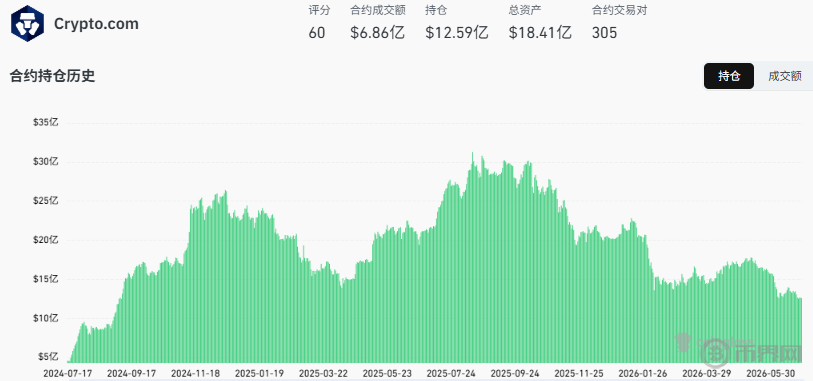Click the $35亿 y-axis gridline label

(46, 123)
